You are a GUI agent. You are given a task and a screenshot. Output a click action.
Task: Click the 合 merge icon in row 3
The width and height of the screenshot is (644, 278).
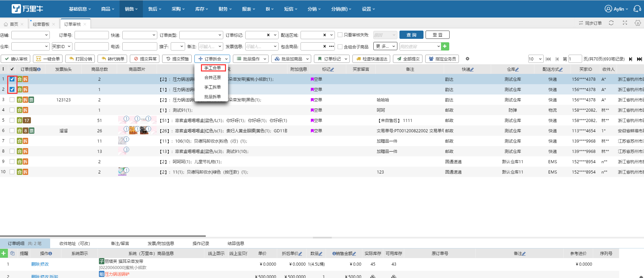[20, 100]
